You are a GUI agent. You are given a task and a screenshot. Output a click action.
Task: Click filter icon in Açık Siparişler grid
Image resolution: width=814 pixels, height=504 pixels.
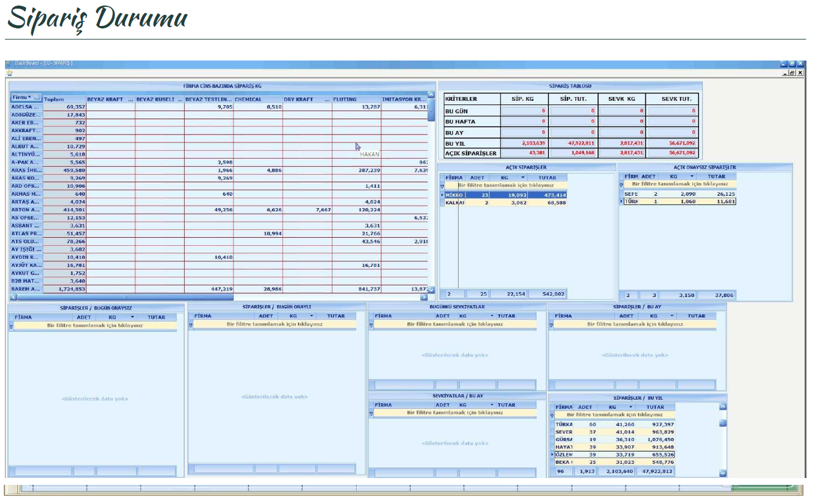(x=443, y=185)
